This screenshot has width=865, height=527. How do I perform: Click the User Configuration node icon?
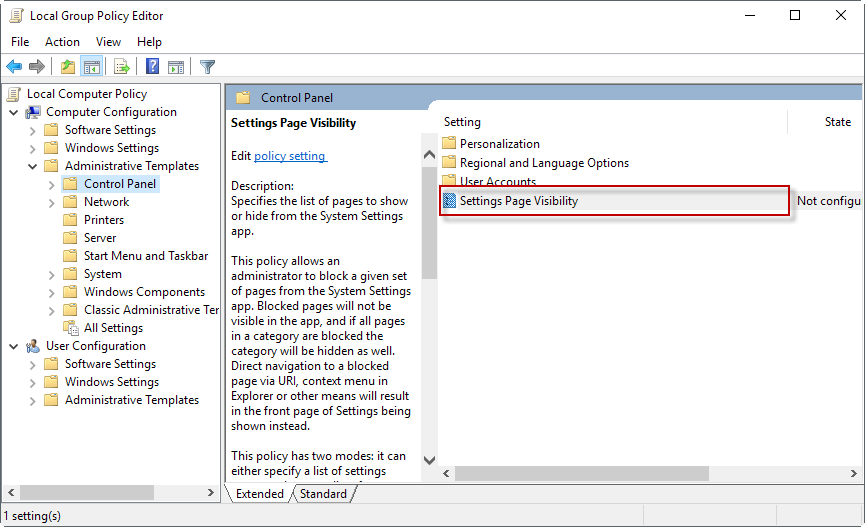[x=33, y=346]
